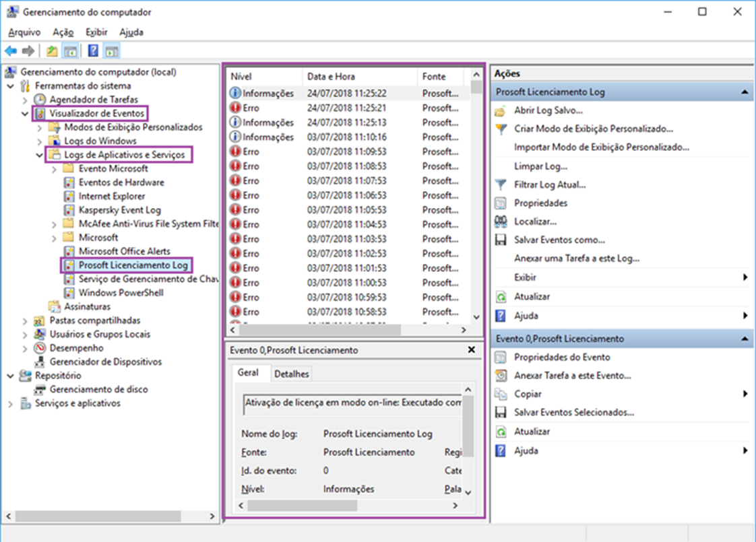Screen dimensions: 756x542
Task: Collapse the Visualizador de Eventos node
Action: pos(25,114)
